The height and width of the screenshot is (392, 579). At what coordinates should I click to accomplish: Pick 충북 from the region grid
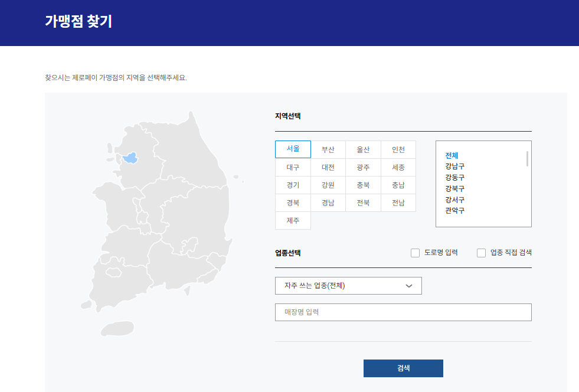coord(363,185)
